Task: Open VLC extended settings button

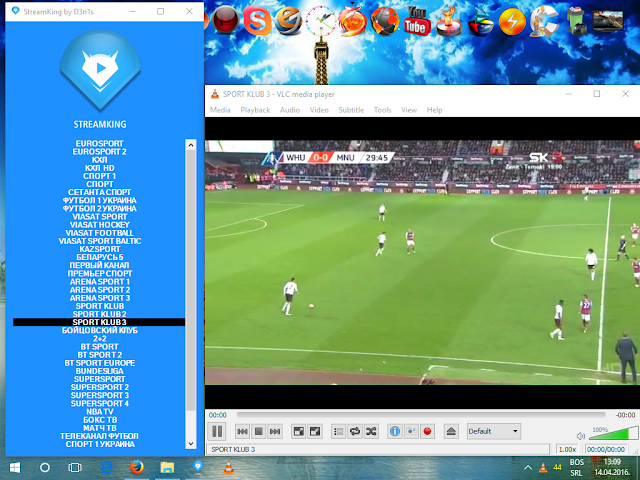Action: [x=315, y=431]
